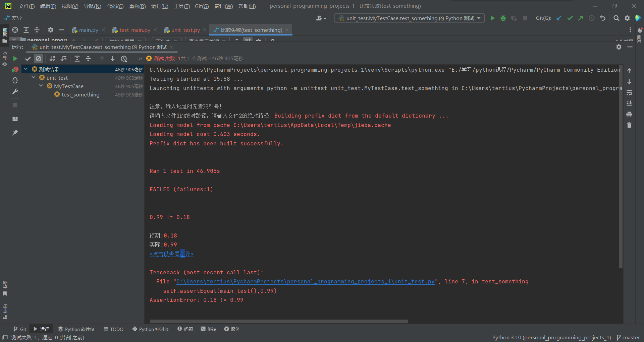This screenshot has height=342, width=644.
Task: Open project view options gear
Action: pos(50,30)
